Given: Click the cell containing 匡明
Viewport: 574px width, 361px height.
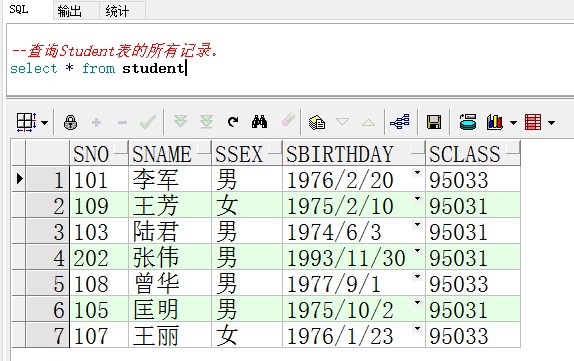Looking at the screenshot, I should click(170, 309).
